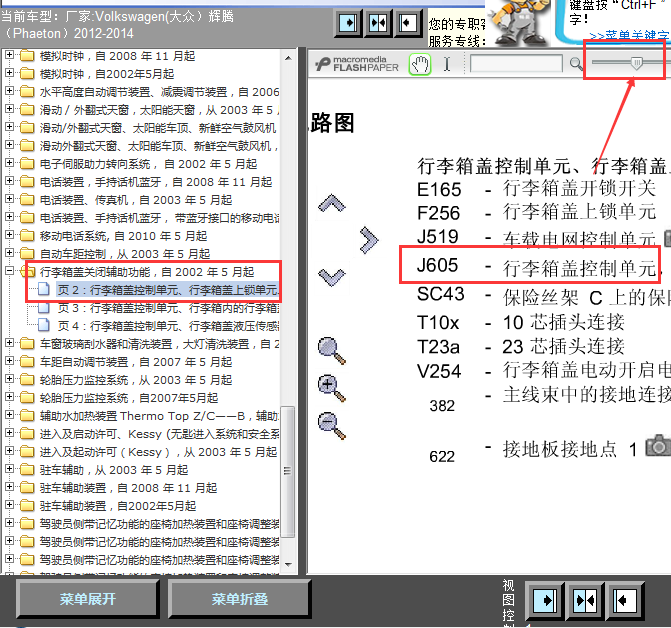Image resolution: width=671 pixels, height=628 pixels.
Task: Click the zoom out magnifier with minus
Action: (x=332, y=426)
